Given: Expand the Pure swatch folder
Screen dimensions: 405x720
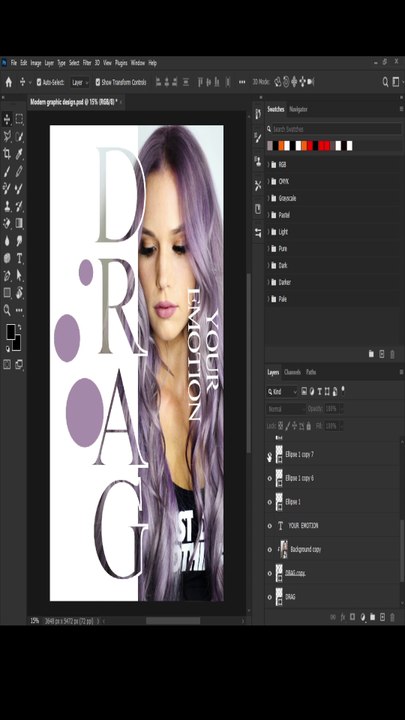Looking at the screenshot, I should [269, 248].
